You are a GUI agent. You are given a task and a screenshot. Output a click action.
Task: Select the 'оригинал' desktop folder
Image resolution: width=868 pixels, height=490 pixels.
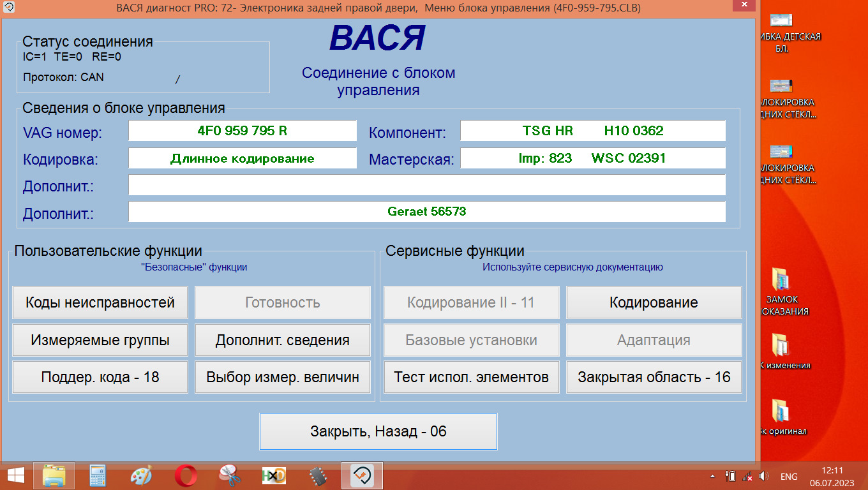click(x=782, y=417)
